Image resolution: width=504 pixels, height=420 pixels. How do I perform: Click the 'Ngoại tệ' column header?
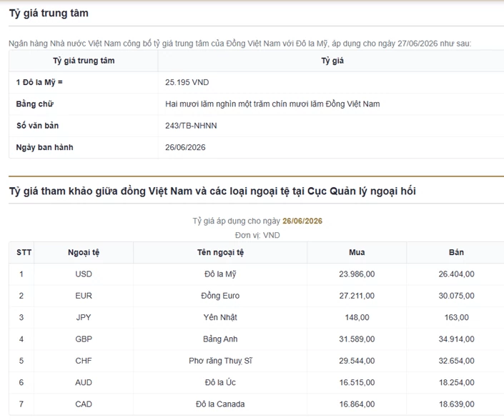point(84,252)
